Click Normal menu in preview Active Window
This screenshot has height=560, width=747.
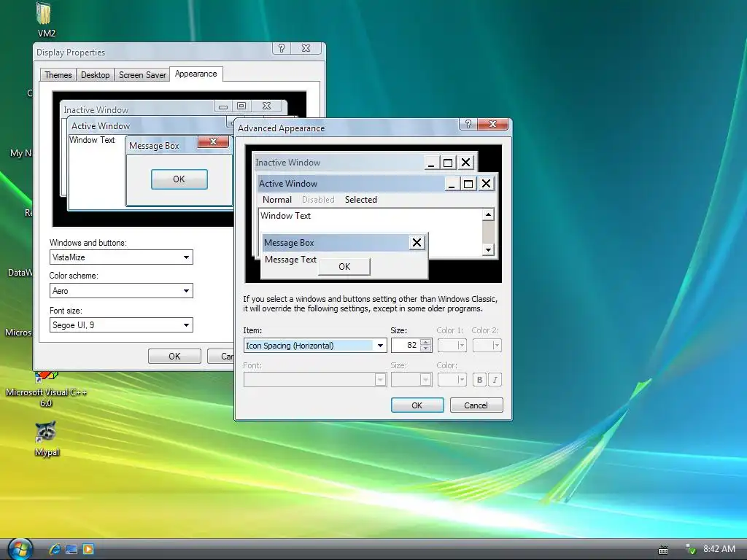[276, 200]
